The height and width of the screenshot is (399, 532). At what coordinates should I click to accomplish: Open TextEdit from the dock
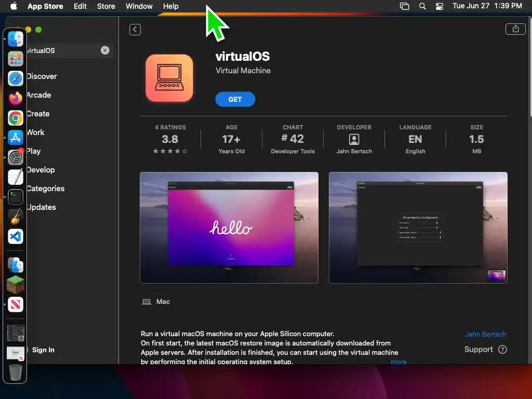15,177
